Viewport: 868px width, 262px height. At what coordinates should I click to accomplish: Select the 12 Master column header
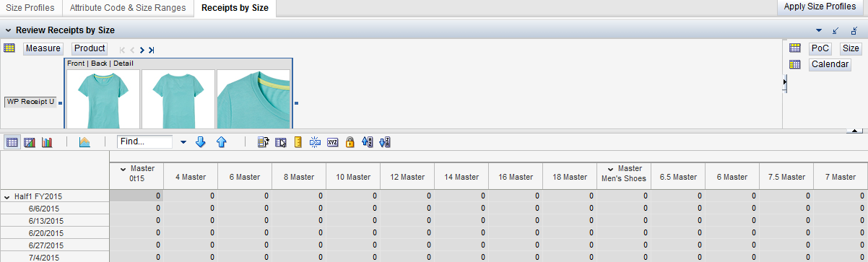[x=407, y=177]
